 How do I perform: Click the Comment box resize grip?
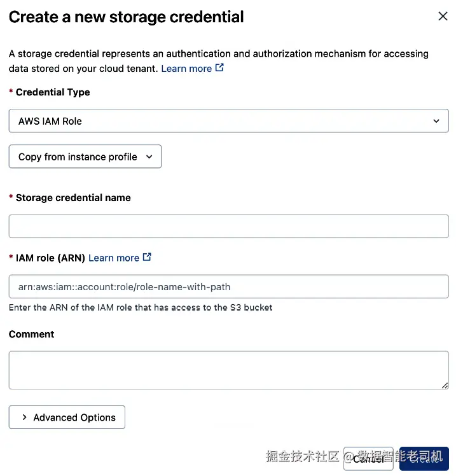click(445, 385)
